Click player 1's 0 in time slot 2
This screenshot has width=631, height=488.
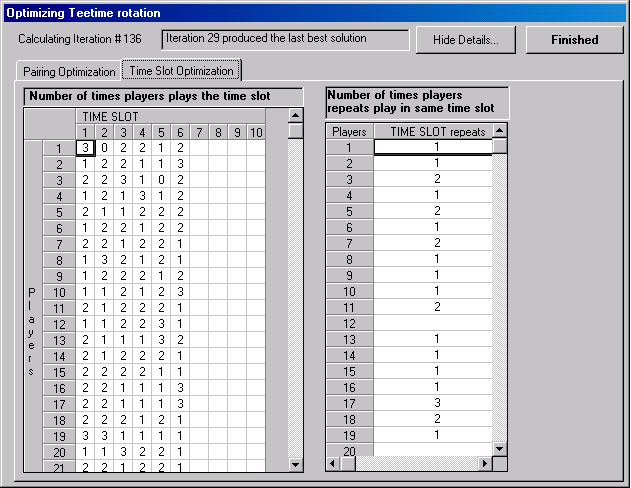(104, 148)
